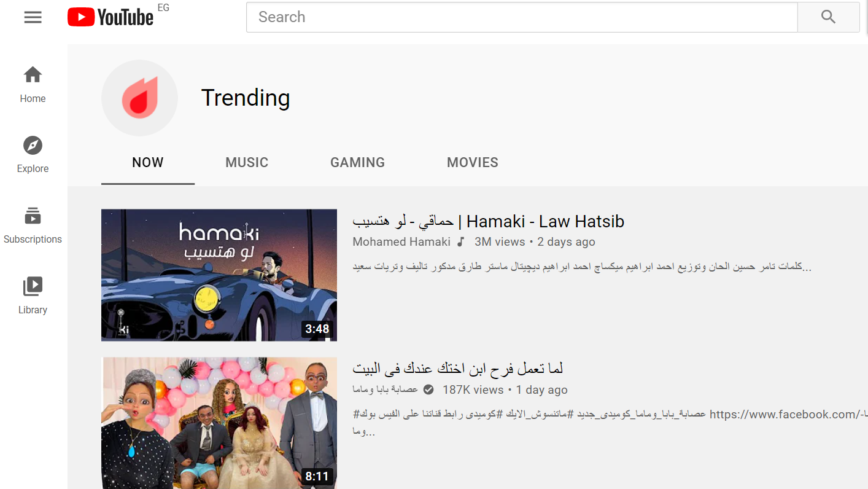Screen dimensions: 868x489
Task: Click into the Search input field
Action: 521,17
